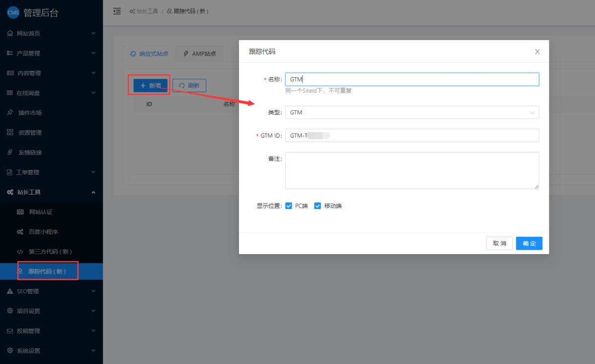Click the 网站首页 home icon
Screen dimensions: 595x364
(x=10, y=33)
